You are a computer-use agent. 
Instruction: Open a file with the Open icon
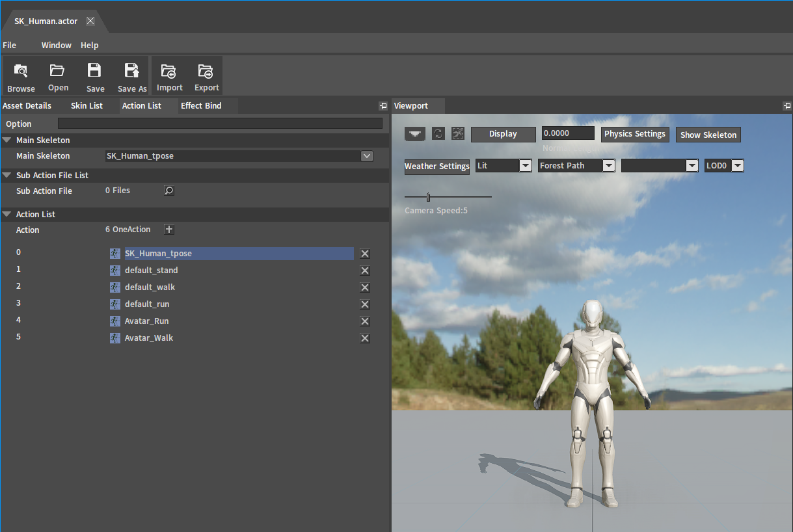point(58,76)
